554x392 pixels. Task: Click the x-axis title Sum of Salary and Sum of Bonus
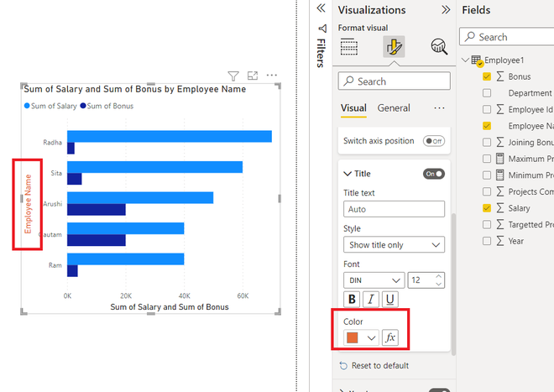(x=170, y=307)
